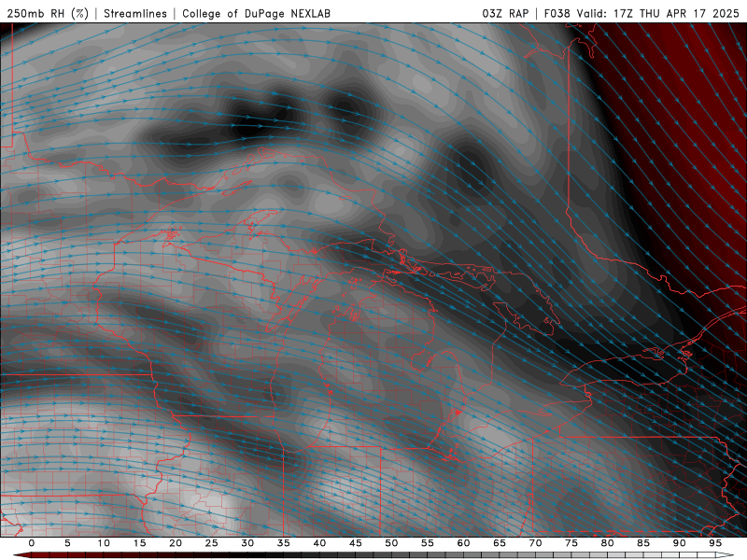
Task: Click the "College of DuPage NEXLAB" text
Action: point(256,14)
